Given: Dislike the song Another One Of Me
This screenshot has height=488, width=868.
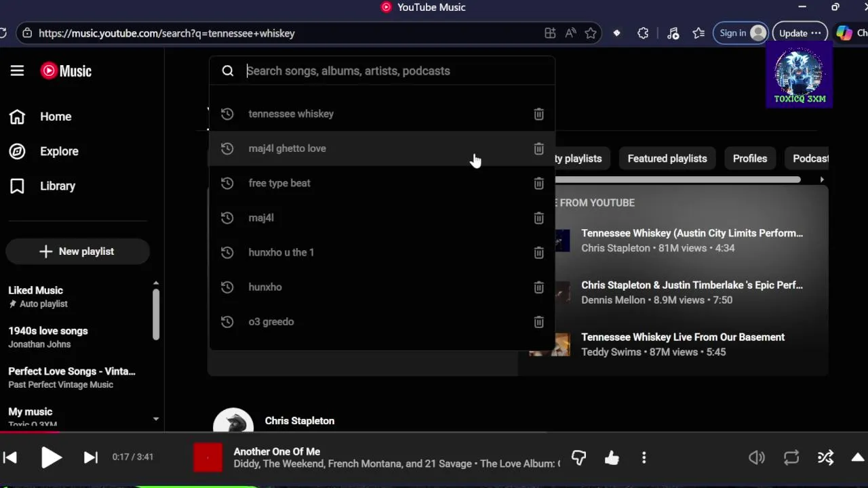Looking at the screenshot, I should point(578,458).
